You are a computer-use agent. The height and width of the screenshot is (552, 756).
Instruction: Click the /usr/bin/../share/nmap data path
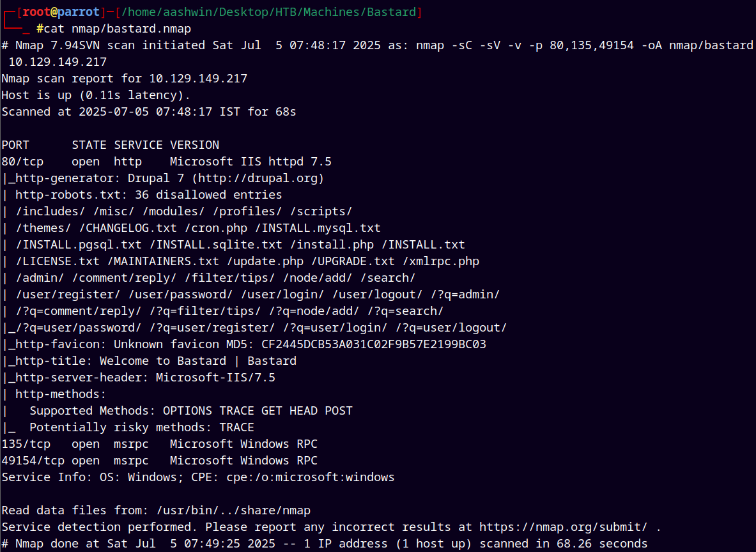click(x=233, y=510)
